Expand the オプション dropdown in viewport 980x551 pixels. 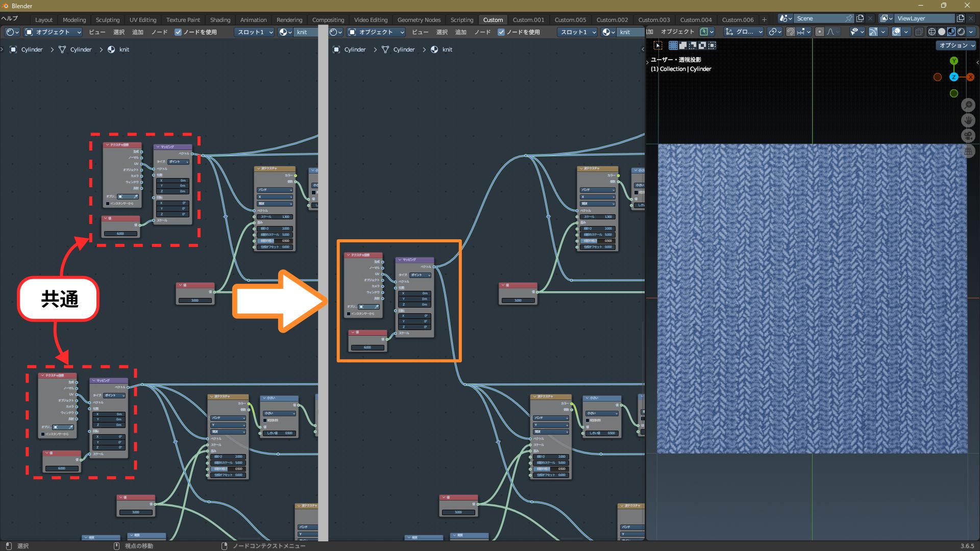tap(957, 45)
